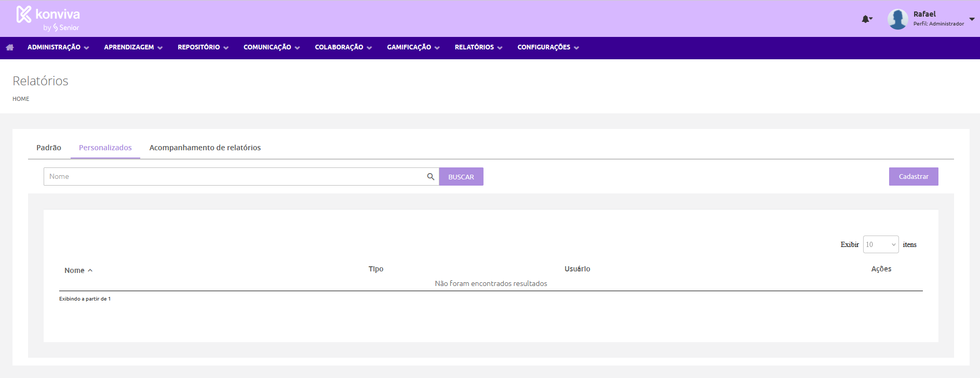
Task: Switch to Acompanhamento de relatórios tab
Action: [x=205, y=148]
